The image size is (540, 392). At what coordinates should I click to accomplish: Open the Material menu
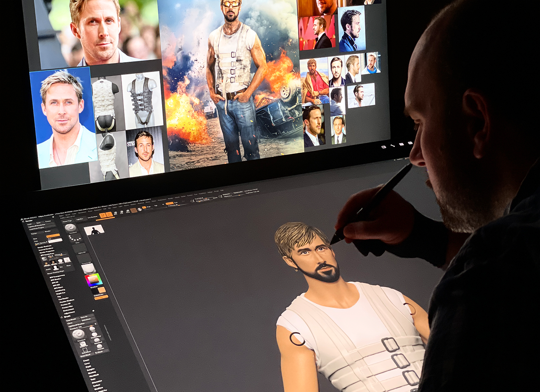(141, 203)
